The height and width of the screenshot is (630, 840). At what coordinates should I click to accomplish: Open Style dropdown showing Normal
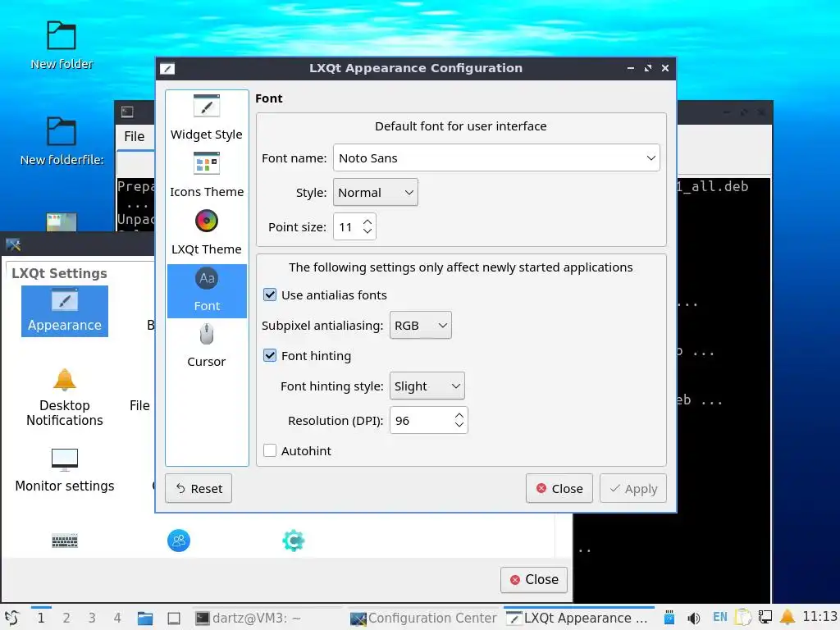coord(376,192)
